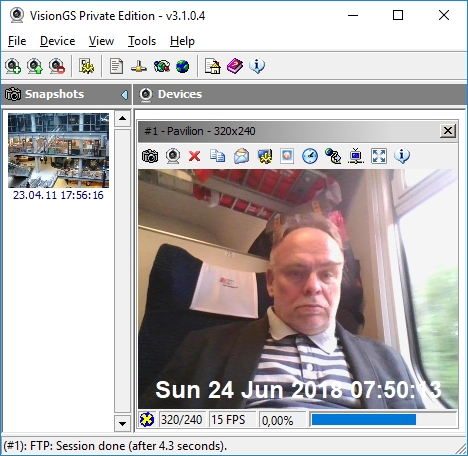Click the yellow status icon beside 320/240
468x456 pixels.
[x=147, y=420]
